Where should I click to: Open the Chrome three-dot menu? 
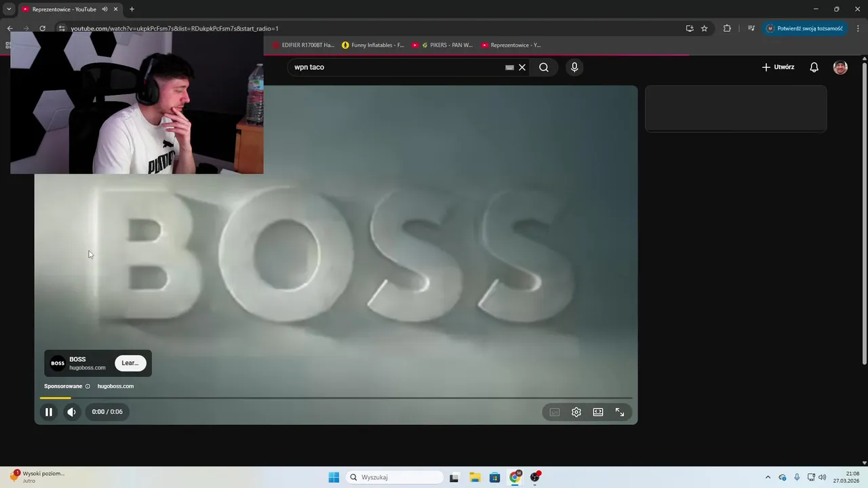tap(858, 28)
